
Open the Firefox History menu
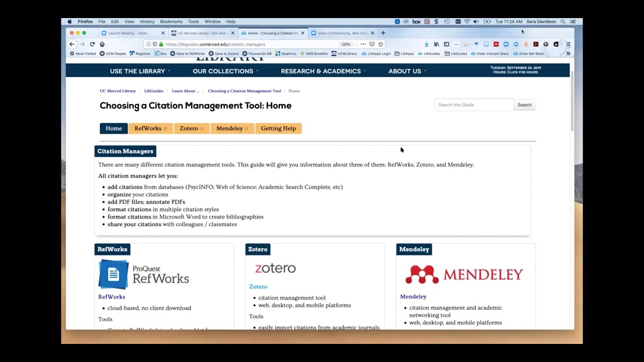[x=147, y=22]
